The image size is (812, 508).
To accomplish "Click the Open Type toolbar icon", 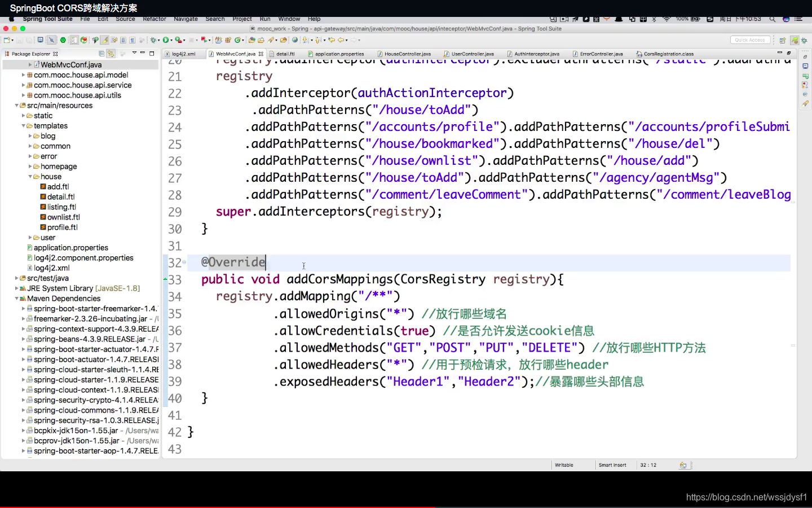I will coord(251,40).
